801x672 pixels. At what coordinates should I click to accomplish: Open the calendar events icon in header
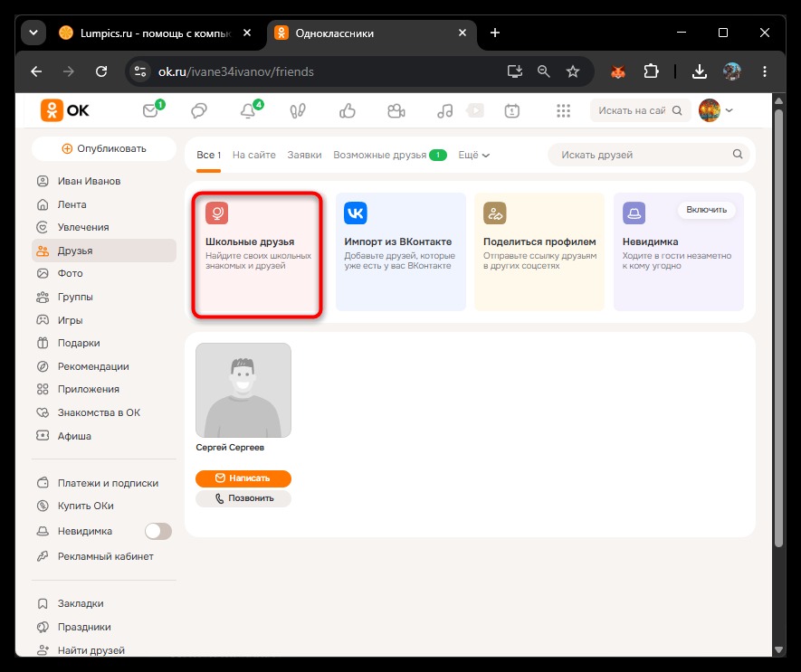click(x=512, y=110)
